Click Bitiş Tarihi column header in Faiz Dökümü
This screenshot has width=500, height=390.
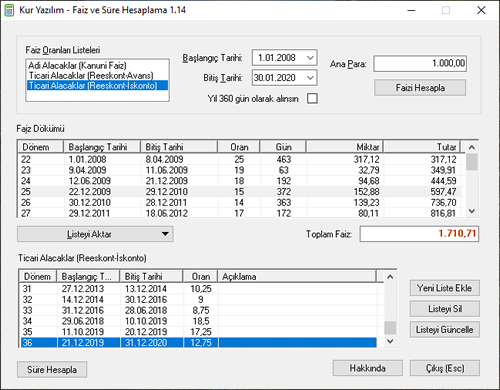coord(179,147)
